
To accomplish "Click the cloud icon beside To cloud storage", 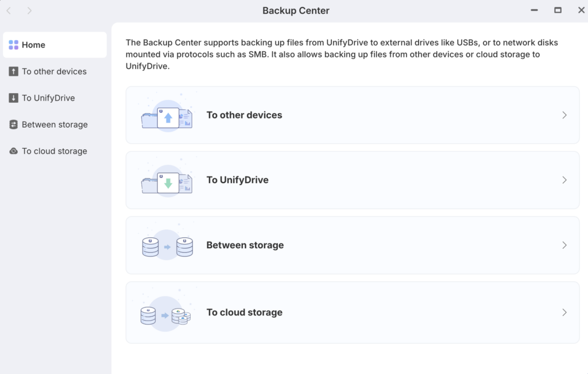I will tap(14, 151).
